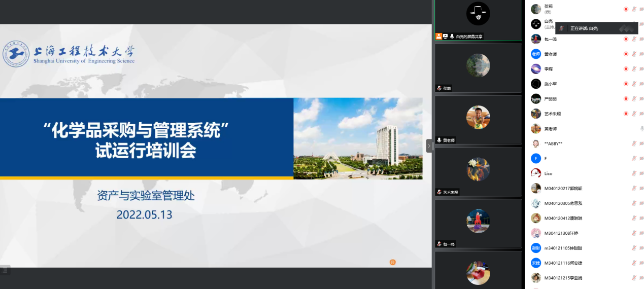Click muted mic icon in 贺莉 list row
The image size is (644, 289).
(x=634, y=9)
